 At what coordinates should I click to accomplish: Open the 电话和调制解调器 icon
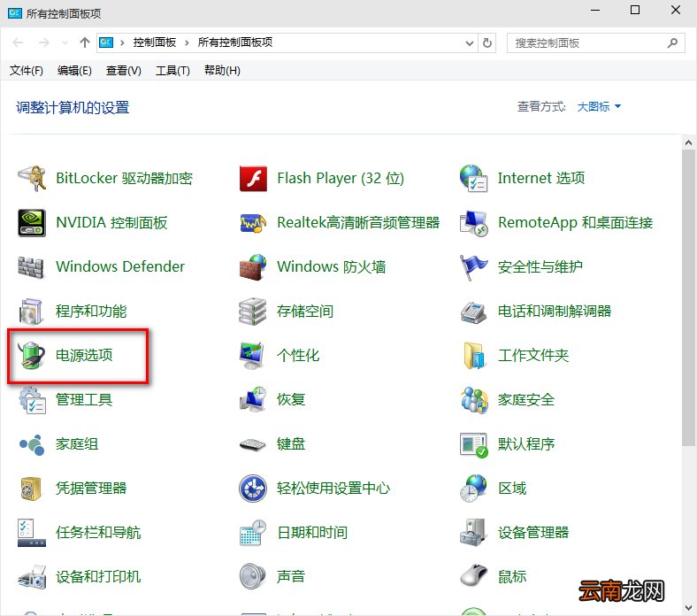(474, 311)
